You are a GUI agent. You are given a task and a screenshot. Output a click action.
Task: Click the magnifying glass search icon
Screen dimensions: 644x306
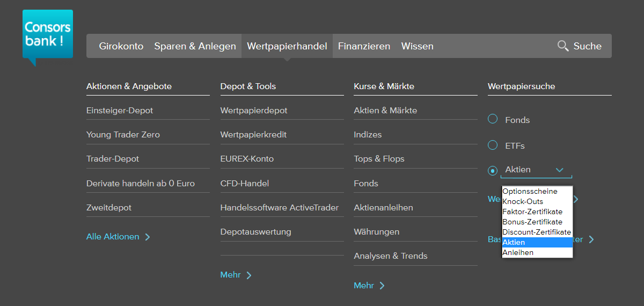click(563, 46)
